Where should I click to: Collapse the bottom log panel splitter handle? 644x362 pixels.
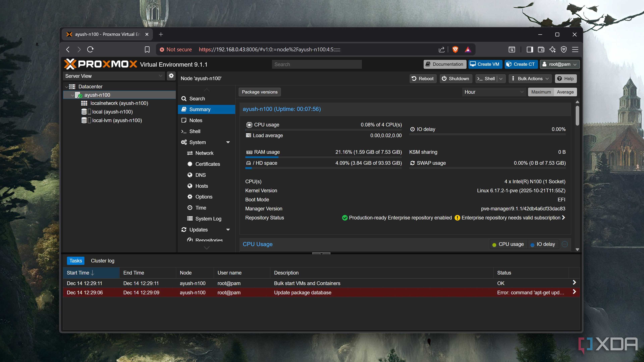pos(321,253)
